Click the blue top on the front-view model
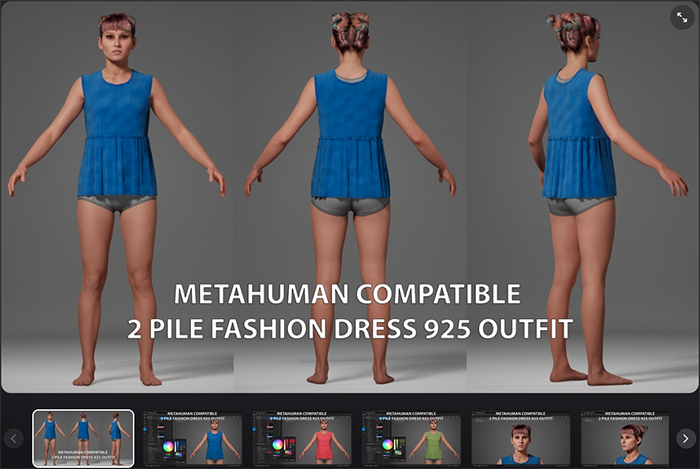The width and height of the screenshot is (700, 469). tap(117, 130)
